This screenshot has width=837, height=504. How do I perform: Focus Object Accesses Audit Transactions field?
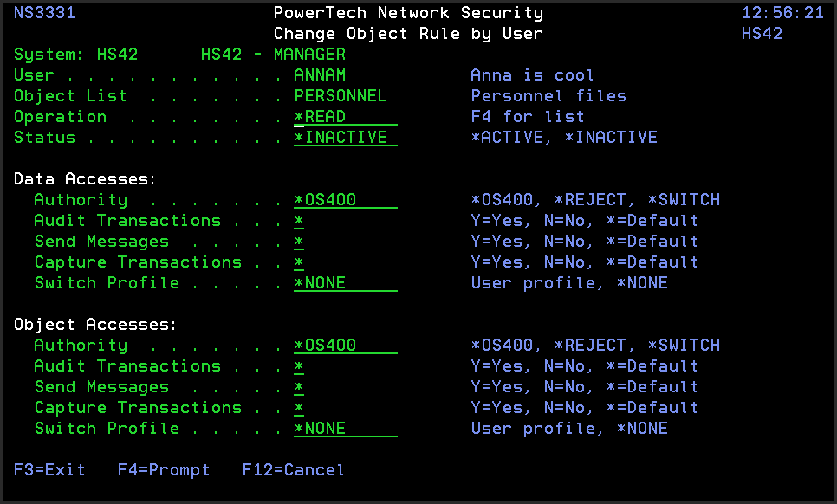click(299, 366)
